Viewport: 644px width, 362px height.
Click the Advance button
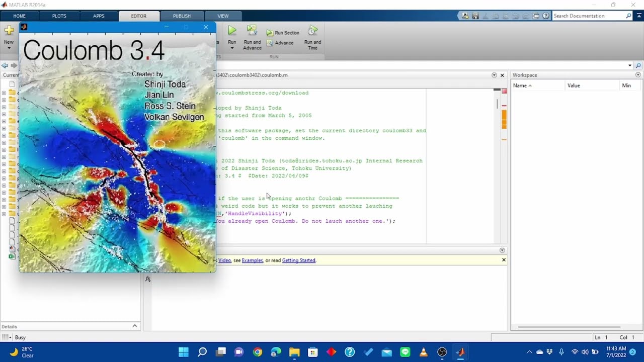click(x=280, y=43)
